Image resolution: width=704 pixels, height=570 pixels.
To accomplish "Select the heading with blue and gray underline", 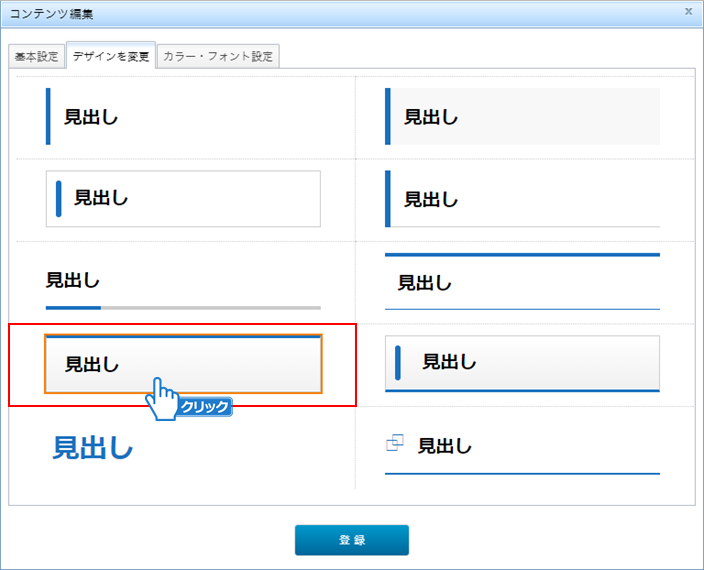I will click(183, 283).
